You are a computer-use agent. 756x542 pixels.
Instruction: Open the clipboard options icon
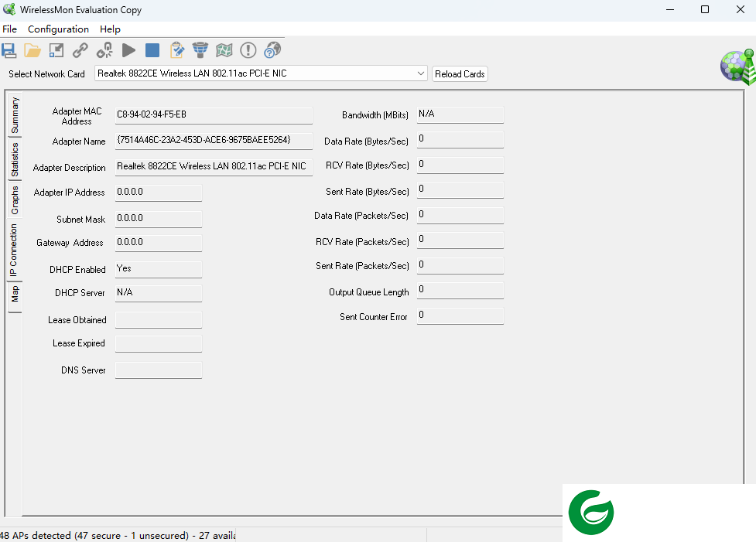pyautogui.click(x=177, y=50)
